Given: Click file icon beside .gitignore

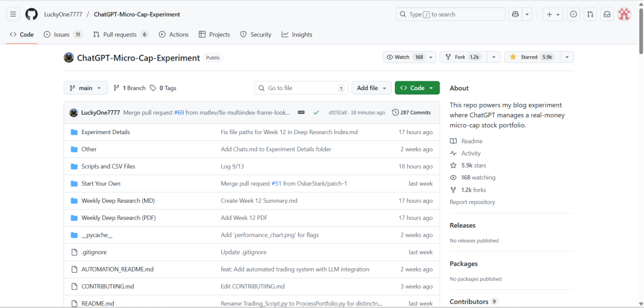Looking at the screenshot, I should click(x=74, y=252).
